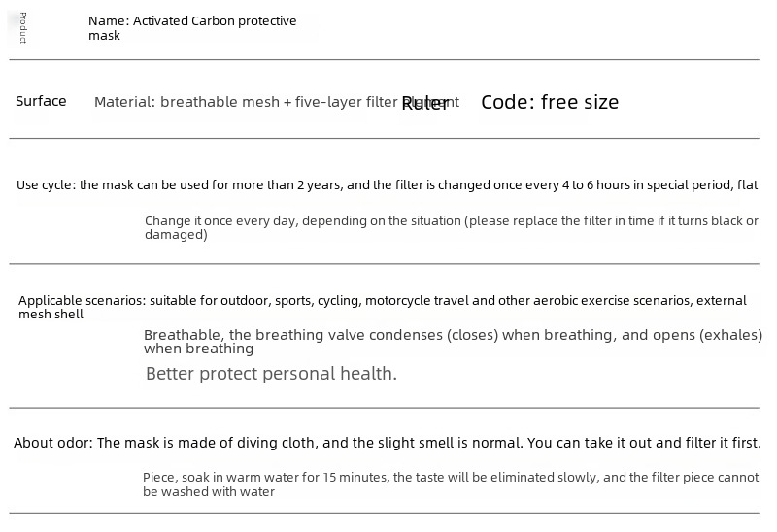The height and width of the screenshot is (532, 777).
Task: Click "mesh shell" text under scenarios
Action: click(51, 314)
